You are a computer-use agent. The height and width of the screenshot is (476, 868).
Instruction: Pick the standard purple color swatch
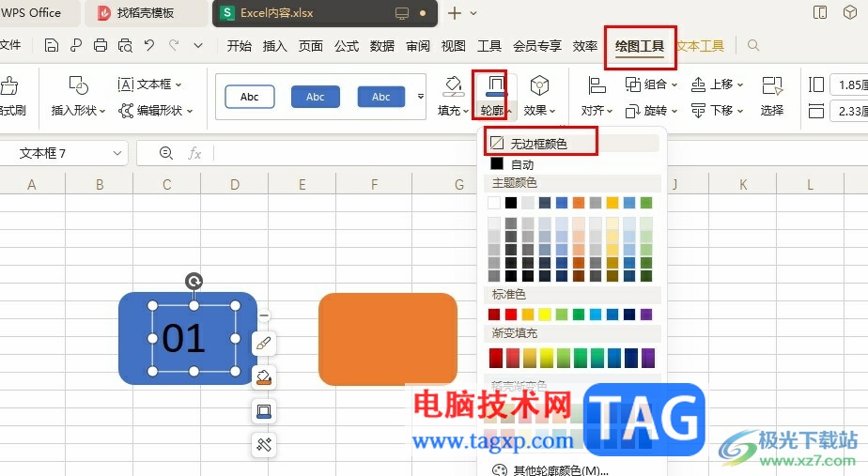(x=646, y=315)
